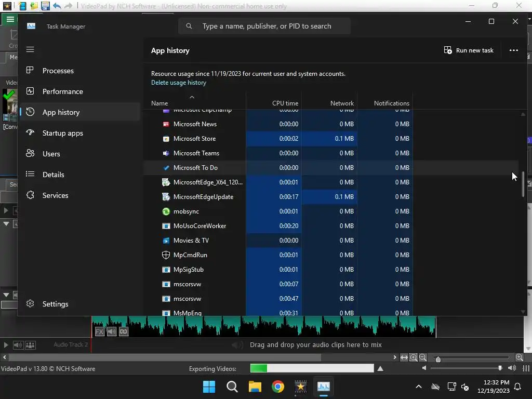Image resolution: width=532 pixels, height=399 pixels.
Task: Show hidden system tray icons
Action: click(419, 387)
